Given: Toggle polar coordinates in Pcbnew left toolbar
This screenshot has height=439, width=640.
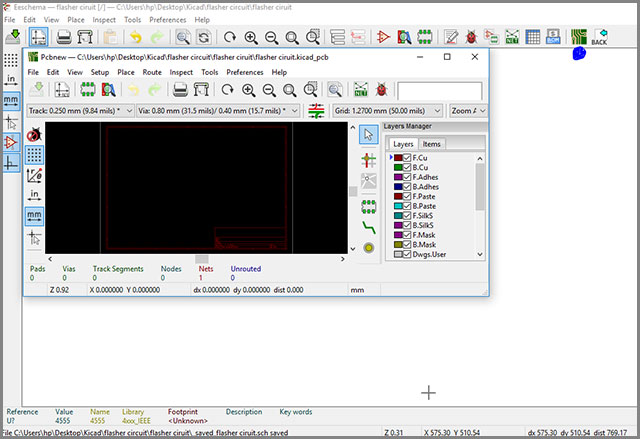Looking at the screenshot, I should [34, 175].
